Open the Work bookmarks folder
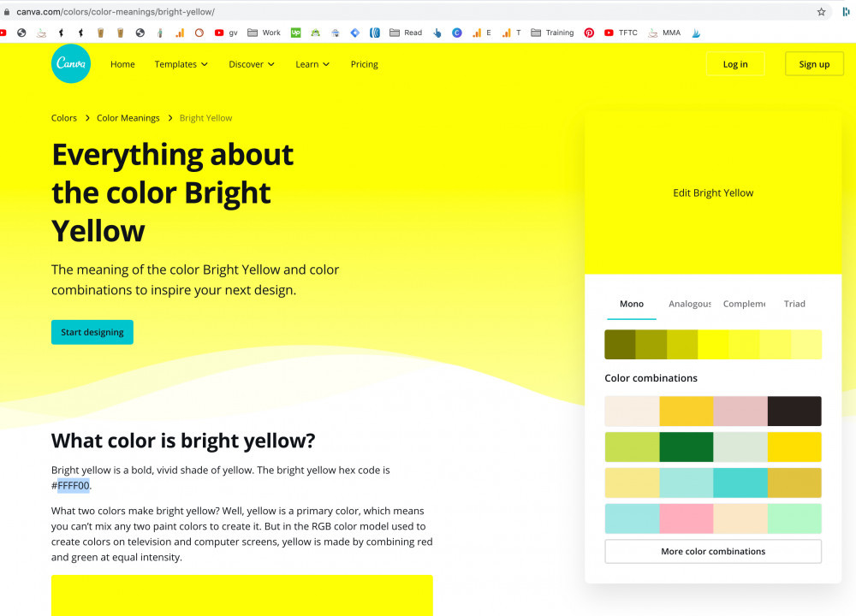The height and width of the screenshot is (616, 856). click(x=265, y=33)
